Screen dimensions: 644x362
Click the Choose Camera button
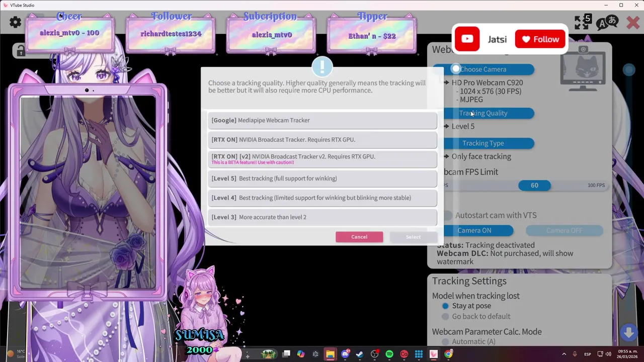point(483,69)
